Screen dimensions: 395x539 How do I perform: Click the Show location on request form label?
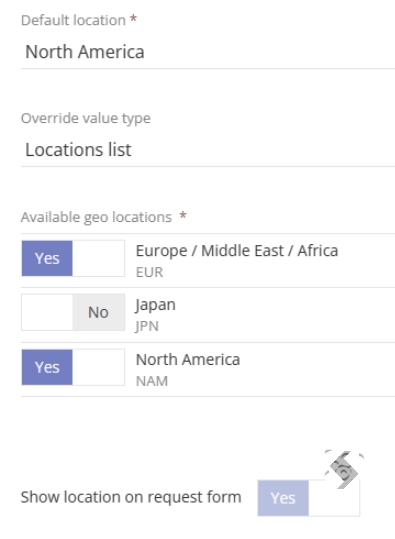[131, 497]
